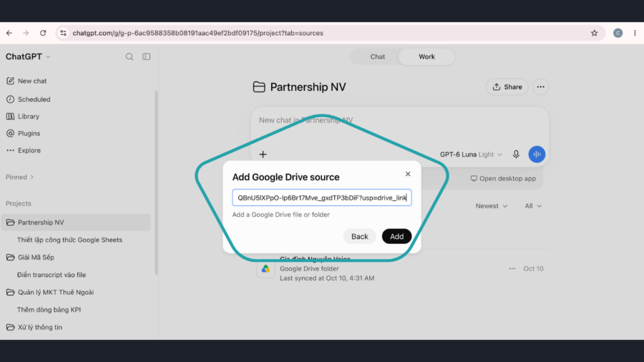Open the browser three-dot menu
Screen dimensions: 644x362
635,33
